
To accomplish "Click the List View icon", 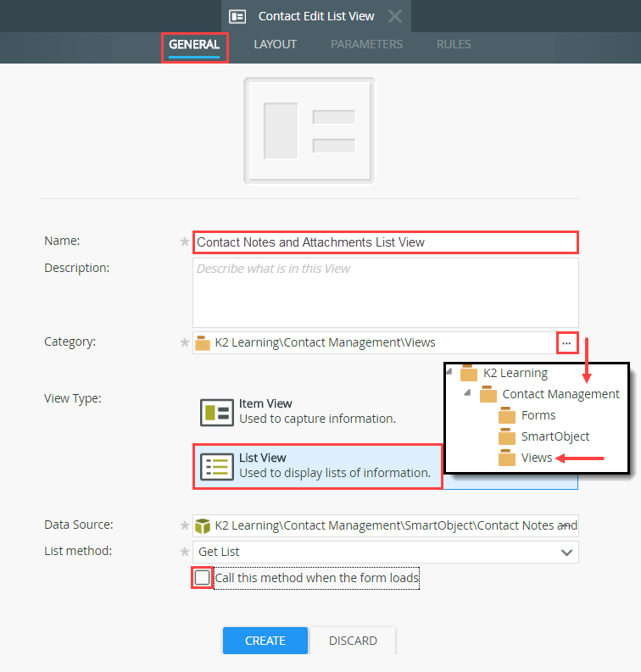I will (x=217, y=467).
